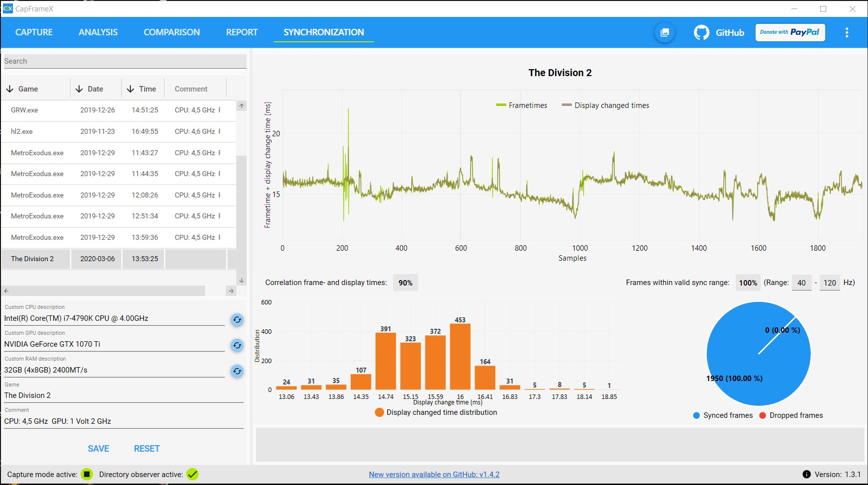This screenshot has width=868, height=485.
Task: Switch to the Analysis tab
Action: pyautogui.click(x=98, y=32)
